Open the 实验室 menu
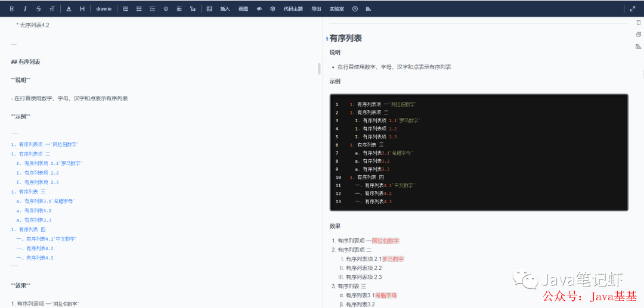Viewport: 644px width, 308px height. point(337,8)
